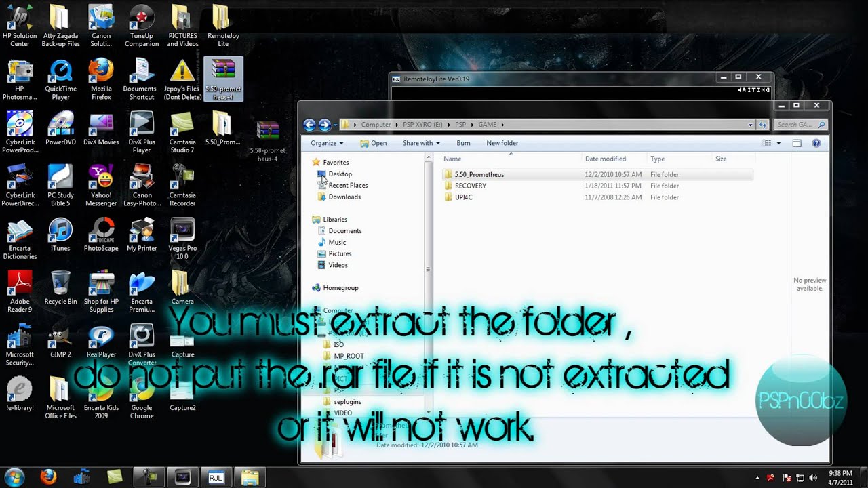
Task: Select Pictures library in sidebar
Action: 334,253
